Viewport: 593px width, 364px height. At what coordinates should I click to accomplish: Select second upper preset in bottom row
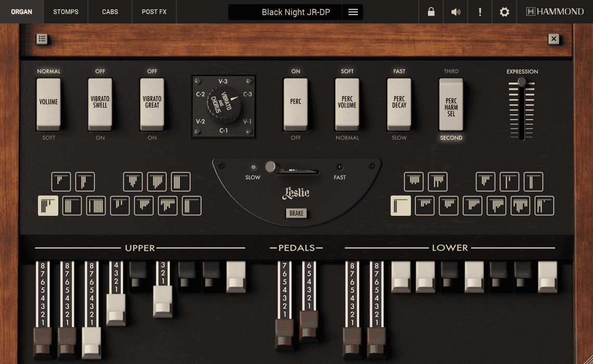72,205
